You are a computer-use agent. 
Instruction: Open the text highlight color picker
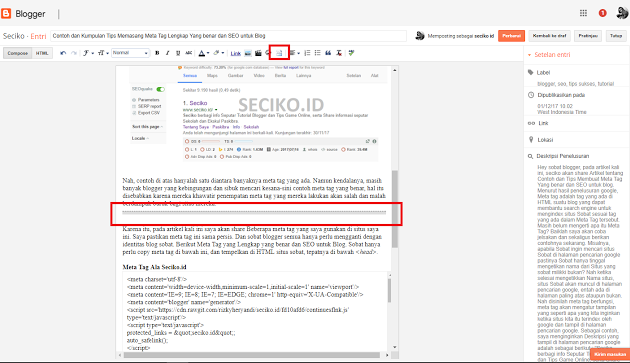(219, 53)
